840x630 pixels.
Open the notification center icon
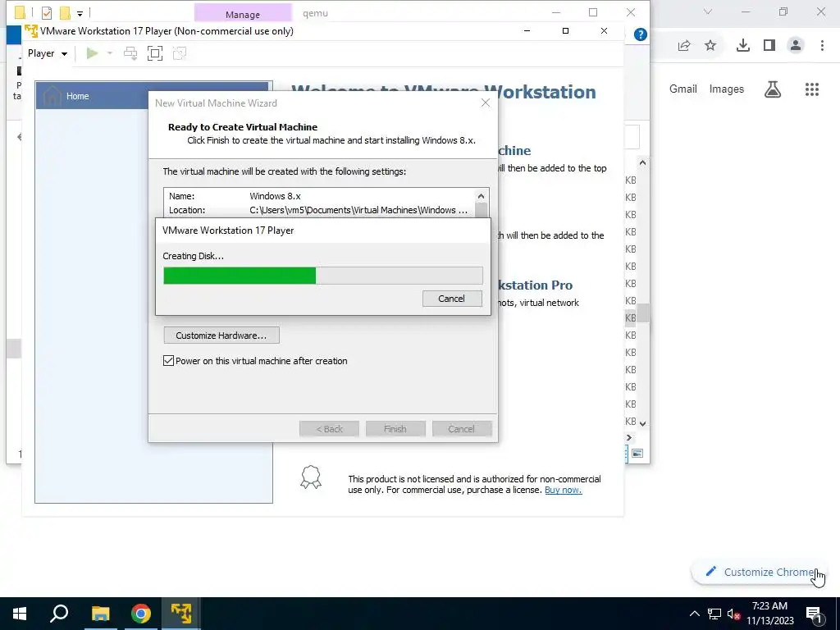(814, 614)
